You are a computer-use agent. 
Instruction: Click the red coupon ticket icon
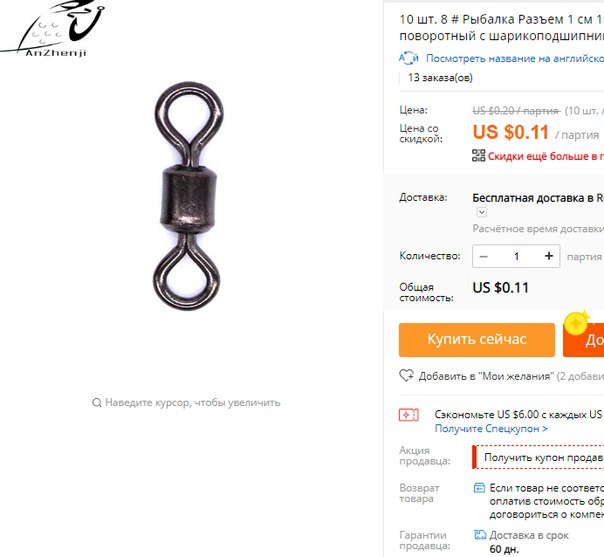point(408,415)
